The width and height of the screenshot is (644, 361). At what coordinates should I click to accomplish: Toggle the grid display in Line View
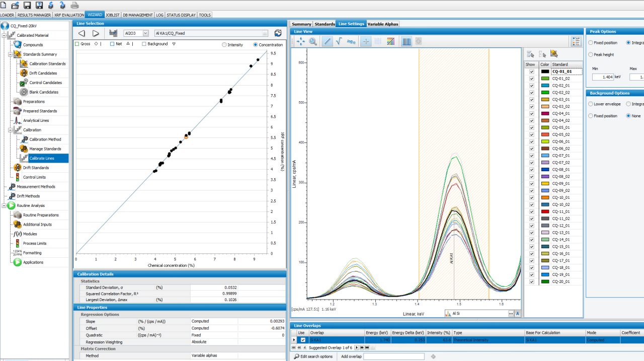[x=378, y=42]
